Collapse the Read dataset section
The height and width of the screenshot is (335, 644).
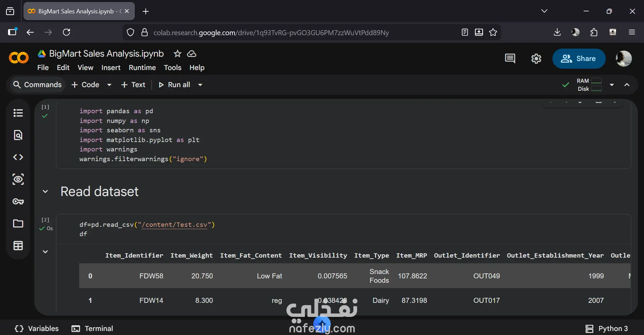coord(45,192)
